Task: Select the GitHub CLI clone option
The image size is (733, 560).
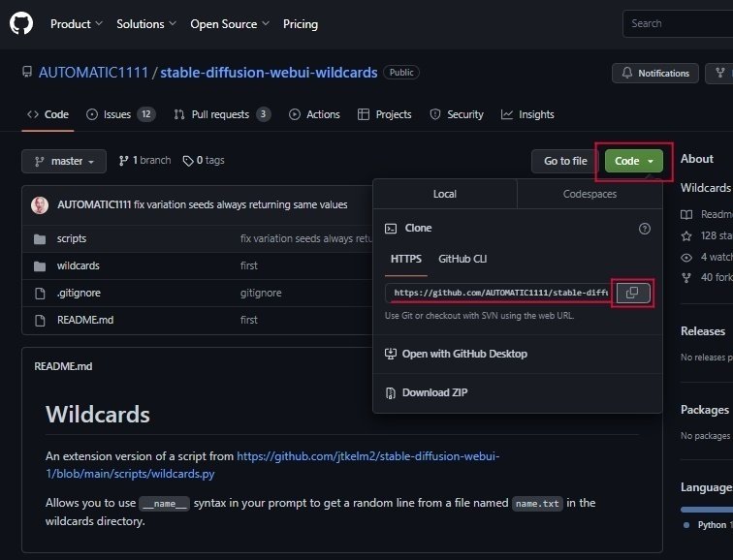Action: tap(462, 259)
